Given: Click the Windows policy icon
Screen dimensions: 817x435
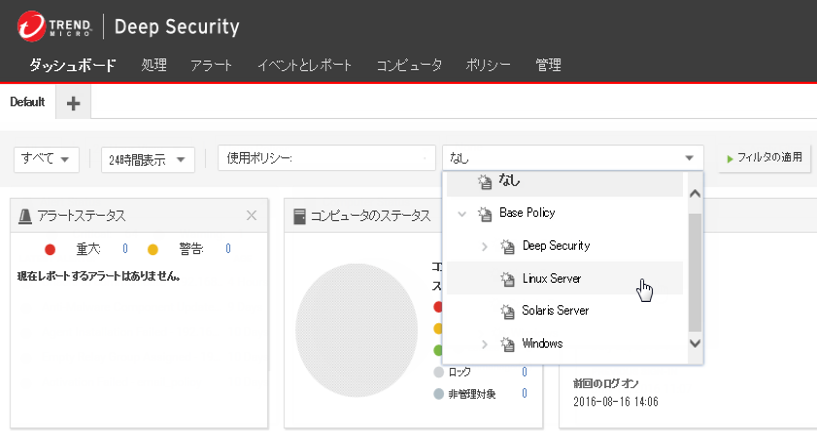Looking at the screenshot, I should [x=508, y=344].
